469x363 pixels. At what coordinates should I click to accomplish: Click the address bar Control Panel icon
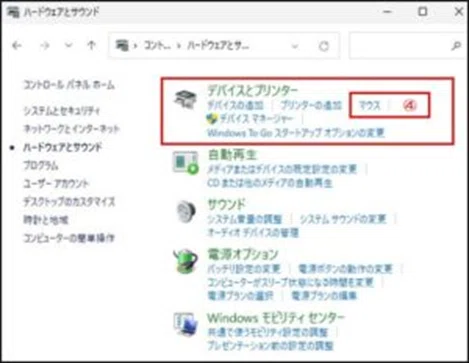pos(122,45)
